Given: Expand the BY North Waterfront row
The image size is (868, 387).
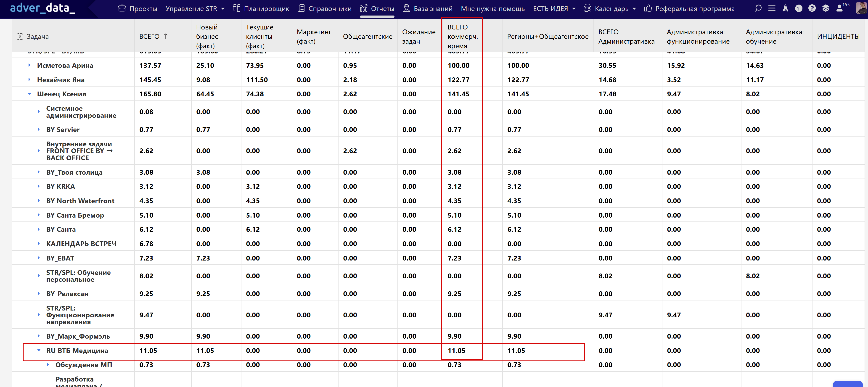Looking at the screenshot, I should pos(39,201).
